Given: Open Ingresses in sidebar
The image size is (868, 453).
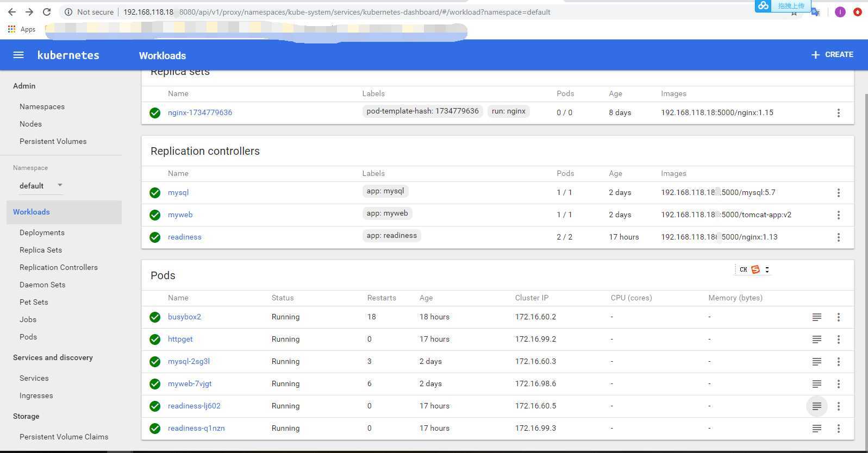Looking at the screenshot, I should pos(36,395).
